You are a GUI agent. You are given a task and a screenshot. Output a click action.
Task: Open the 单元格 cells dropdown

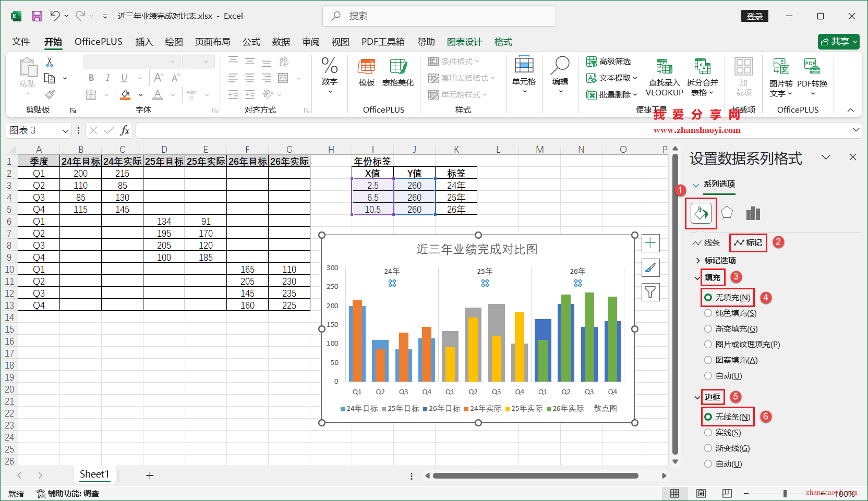524,76
